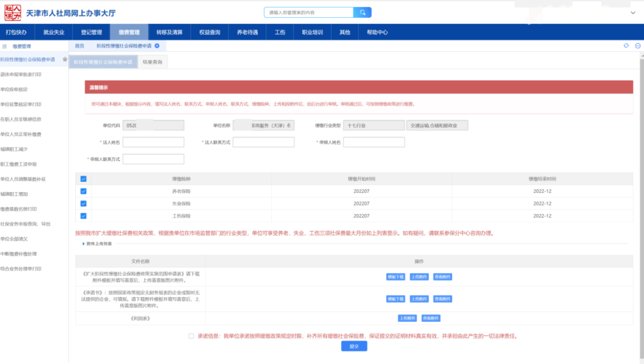Uncheck the 失业保险 row checkbox
Image resolution: width=644 pixels, height=364 pixels.
pos(83,203)
